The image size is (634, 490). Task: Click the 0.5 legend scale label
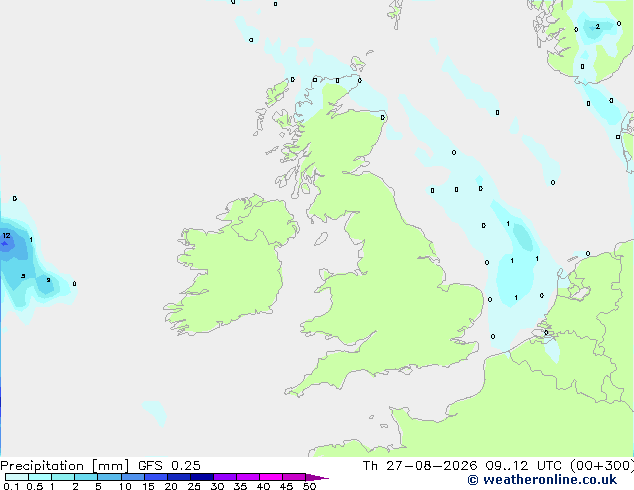(x=35, y=486)
